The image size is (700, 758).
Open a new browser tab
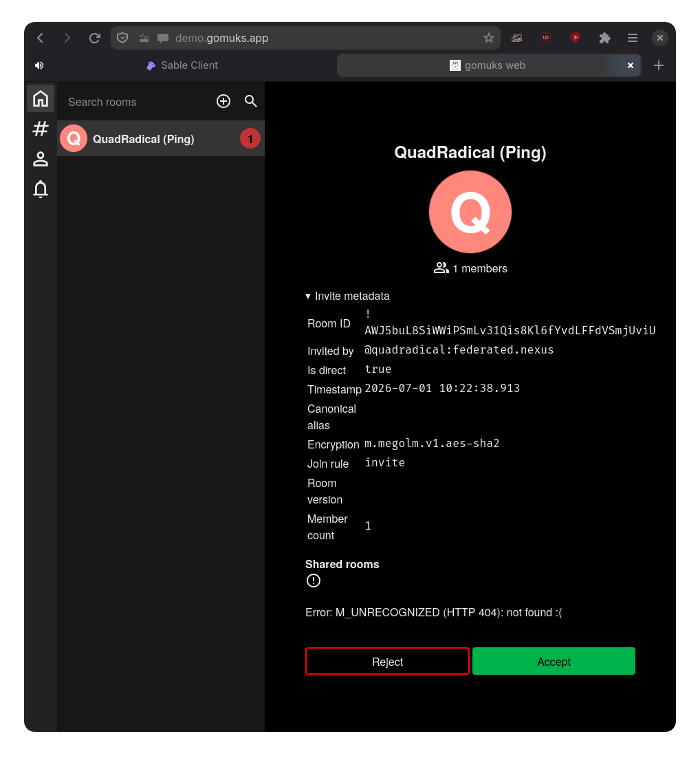659,65
